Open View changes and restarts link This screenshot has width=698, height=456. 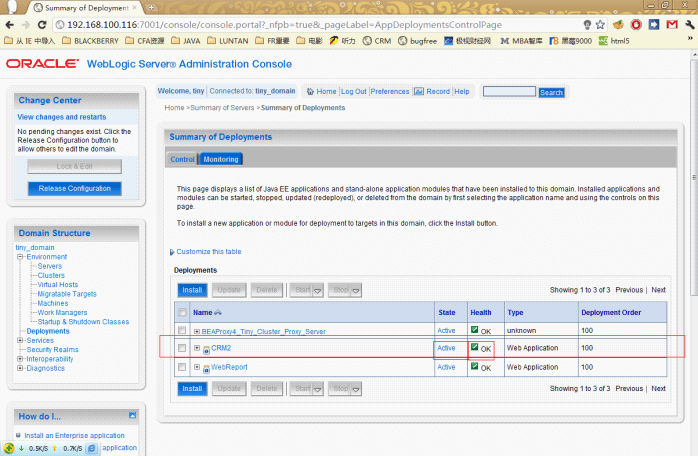click(x=61, y=117)
